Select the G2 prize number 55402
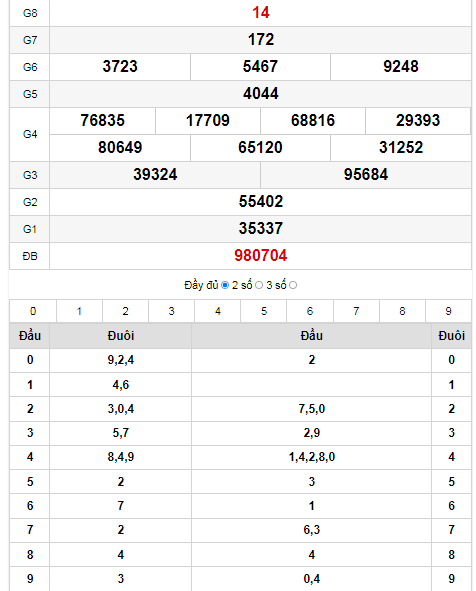 (260, 201)
